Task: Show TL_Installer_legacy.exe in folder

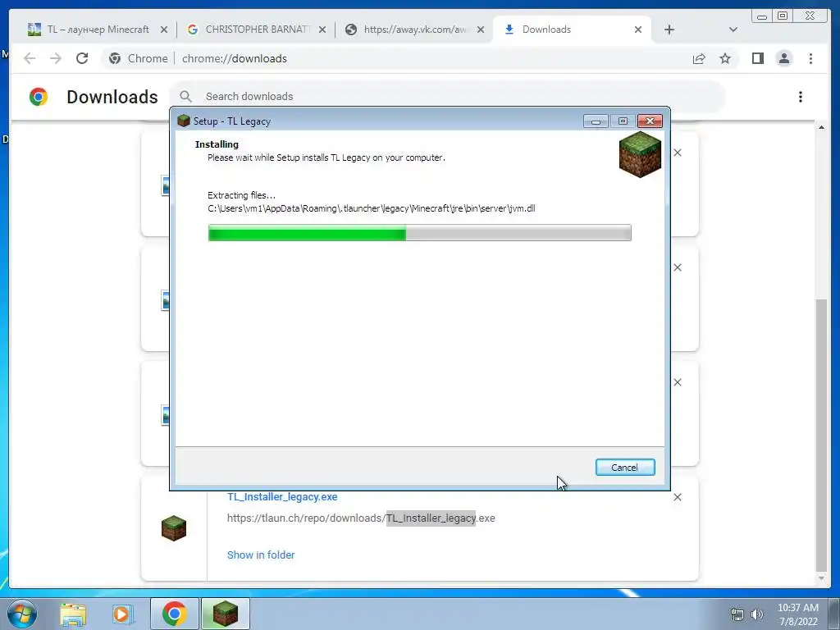Action: point(261,555)
